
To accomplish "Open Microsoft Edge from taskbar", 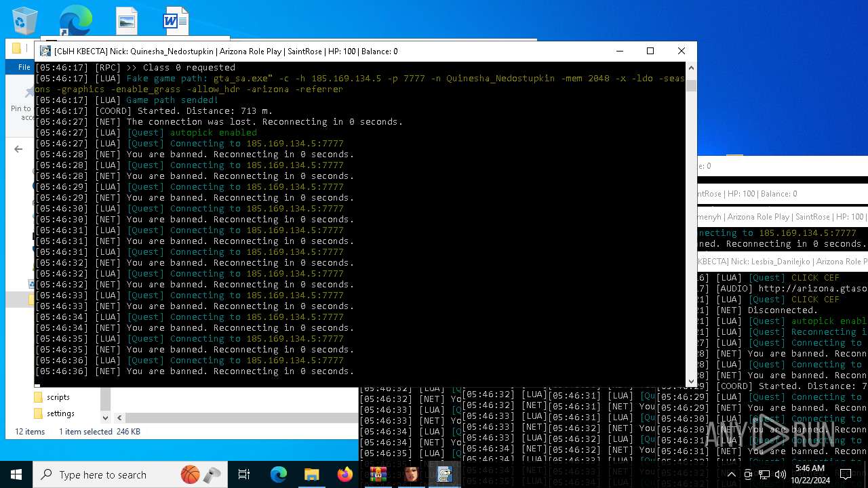I will 279,474.
